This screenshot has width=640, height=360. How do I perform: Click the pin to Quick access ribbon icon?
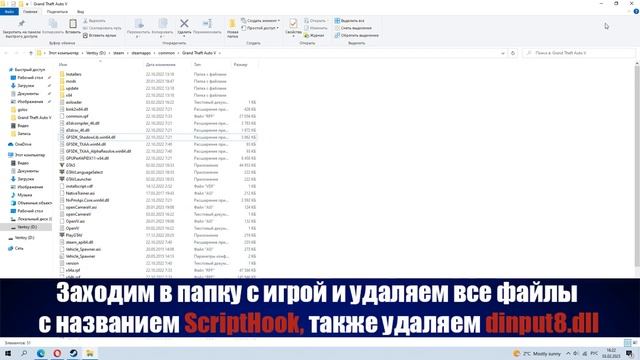pos(21,24)
